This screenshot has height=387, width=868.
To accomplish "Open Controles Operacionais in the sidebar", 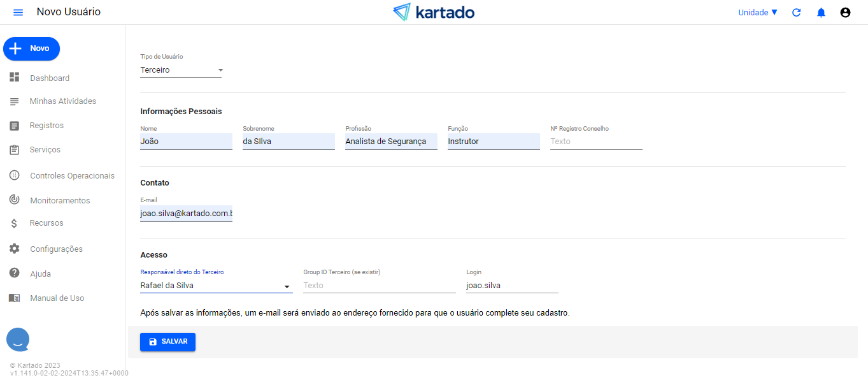I will point(72,175).
